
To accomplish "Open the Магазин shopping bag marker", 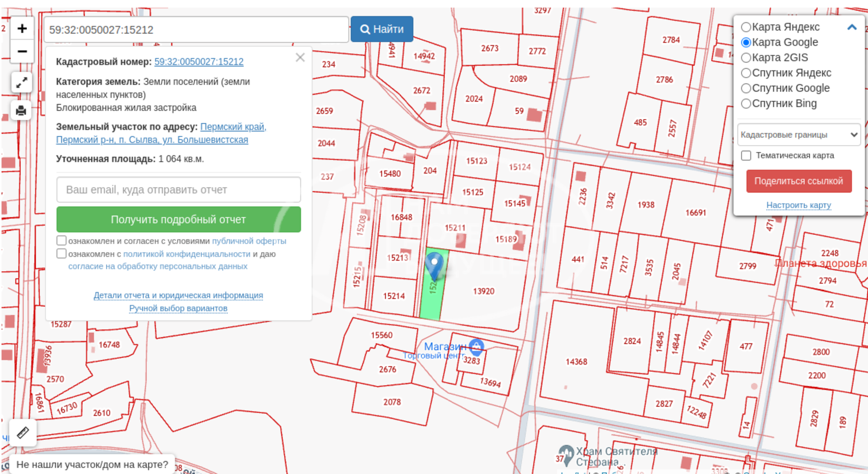I will pyautogui.click(x=477, y=346).
